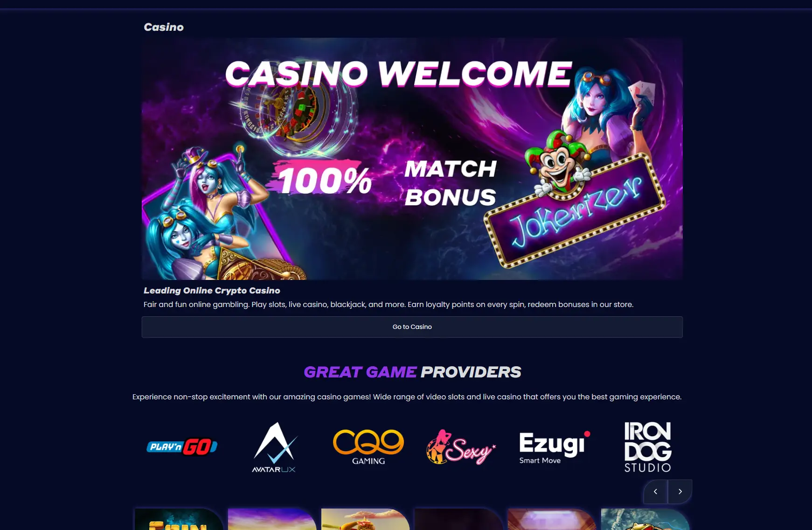Click the 100% match bonus badge

(322, 180)
